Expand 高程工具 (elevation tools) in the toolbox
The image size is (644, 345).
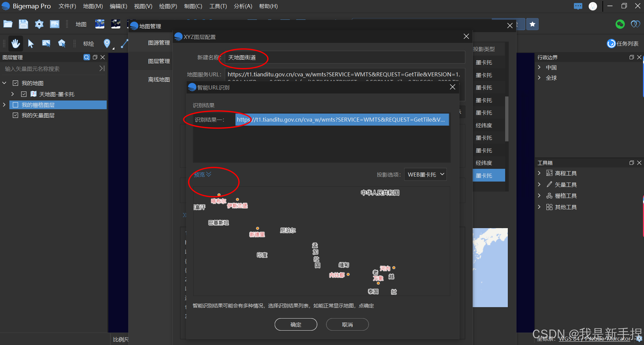(x=539, y=173)
